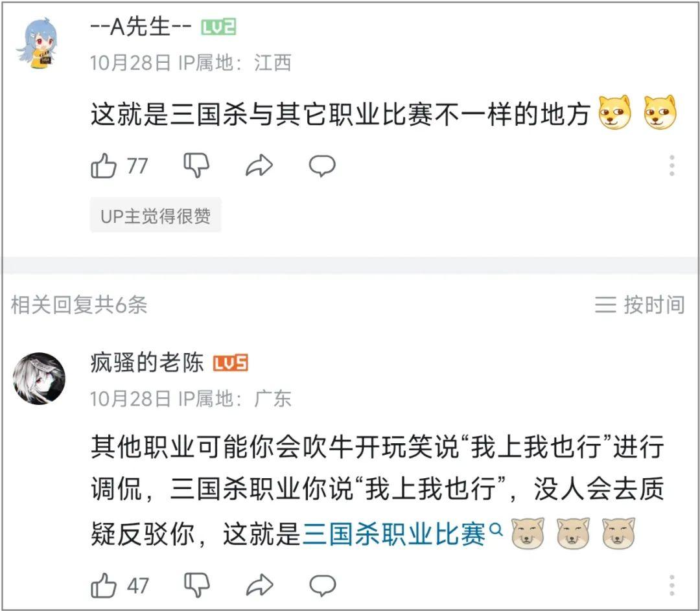Click the LV5 level badge

pos(231,363)
